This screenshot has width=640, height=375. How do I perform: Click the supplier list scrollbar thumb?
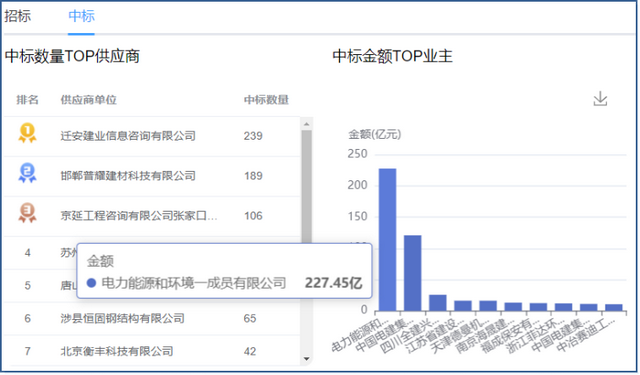click(307, 186)
